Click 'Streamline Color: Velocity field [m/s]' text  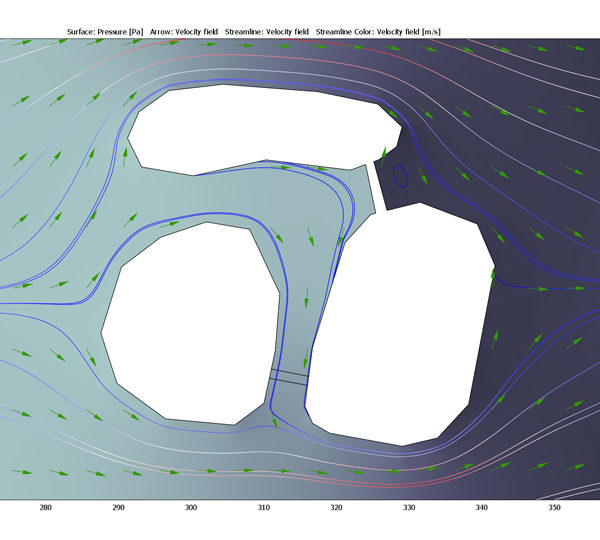pos(378,32)
